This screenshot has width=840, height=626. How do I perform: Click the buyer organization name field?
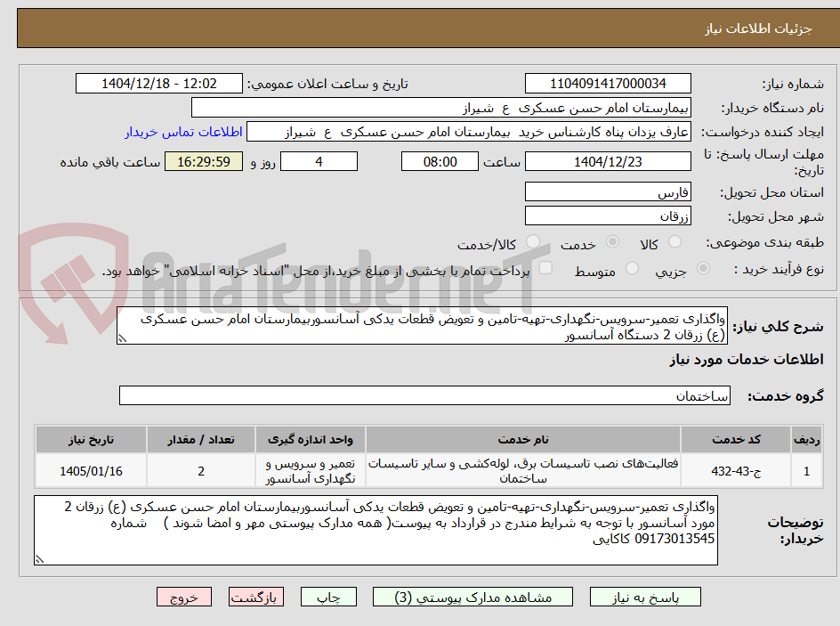tap(440, 108)
